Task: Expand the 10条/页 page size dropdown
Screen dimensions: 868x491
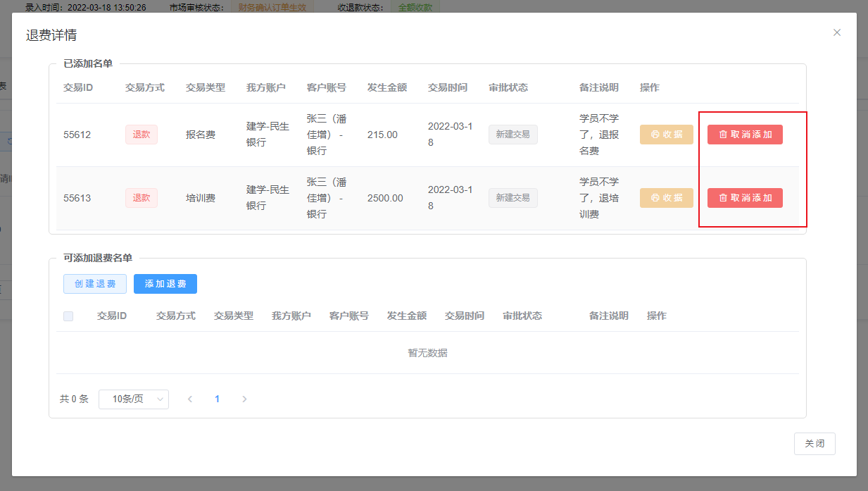Action: (134, 399)
